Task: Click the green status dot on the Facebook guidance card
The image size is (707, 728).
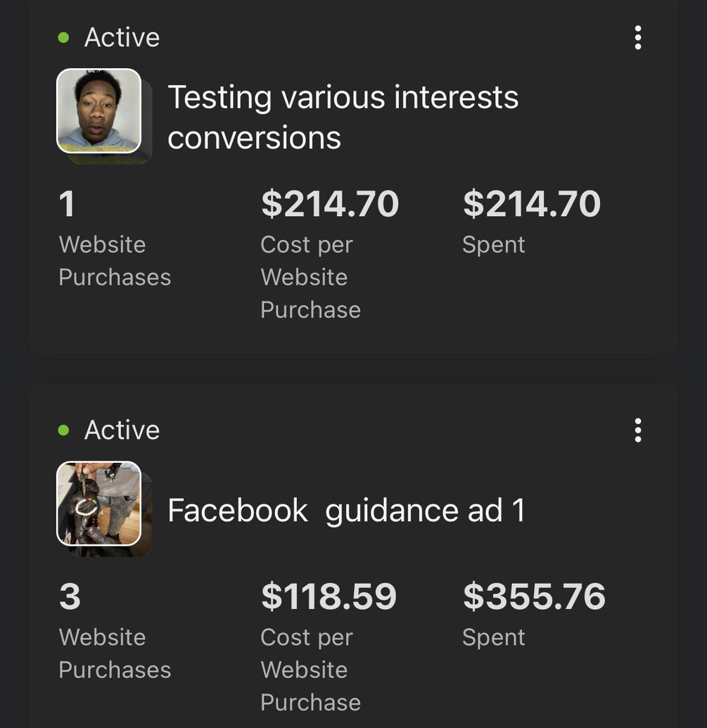Action: tap(64, 430)
